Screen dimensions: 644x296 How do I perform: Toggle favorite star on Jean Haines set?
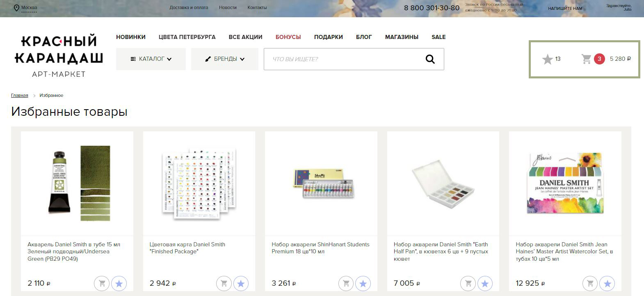607,283
